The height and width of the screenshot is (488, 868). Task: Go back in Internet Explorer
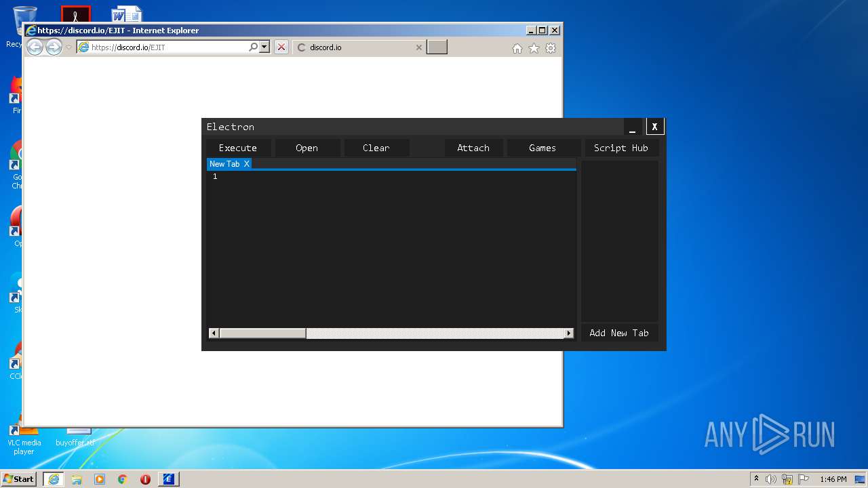click(35, 47)
